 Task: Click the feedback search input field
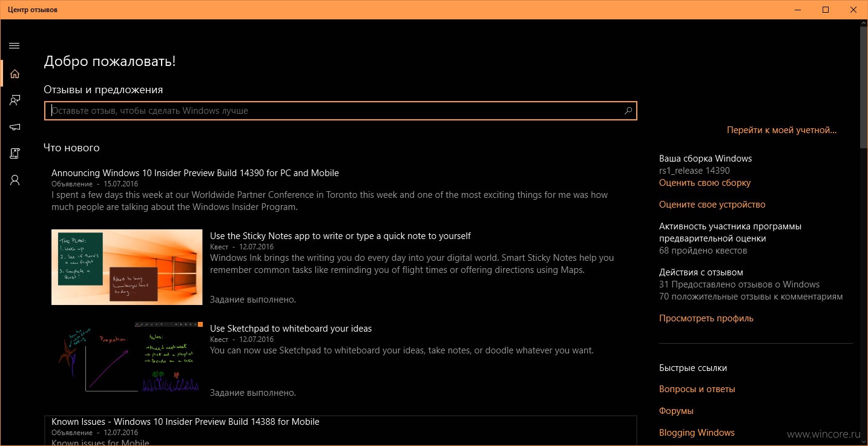[x=340, y=111]
